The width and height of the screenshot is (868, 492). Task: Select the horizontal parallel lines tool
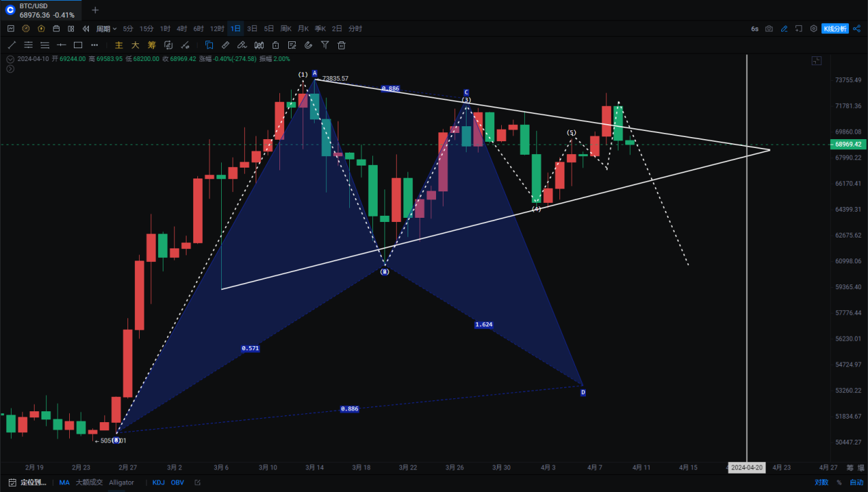pos(28,45)
